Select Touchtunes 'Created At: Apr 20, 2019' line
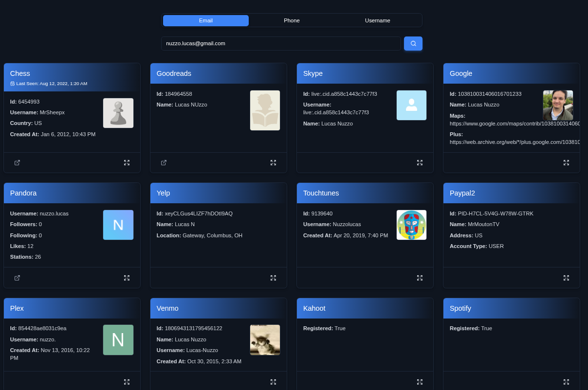 click(346, 235)
